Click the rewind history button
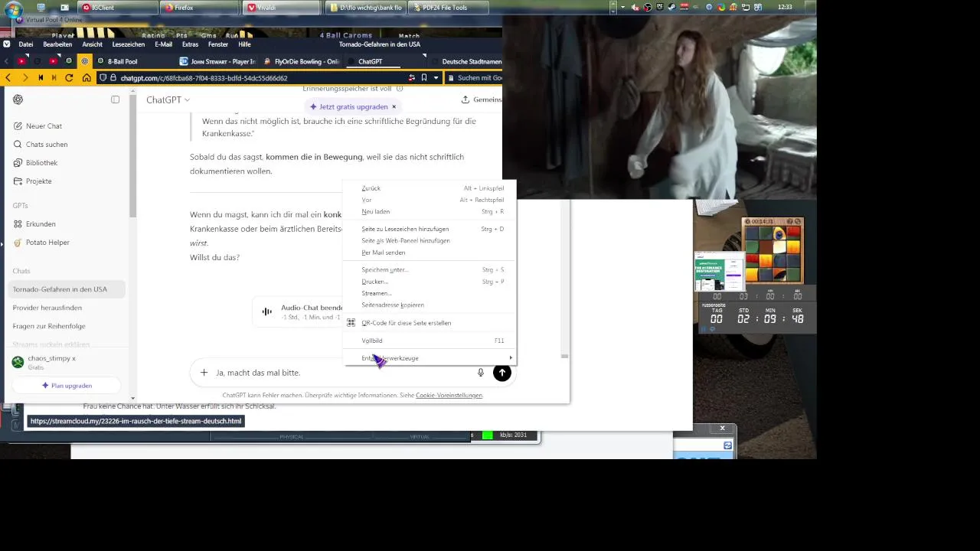The height and width of the screenshot is (551, 980). coord(40,78)
